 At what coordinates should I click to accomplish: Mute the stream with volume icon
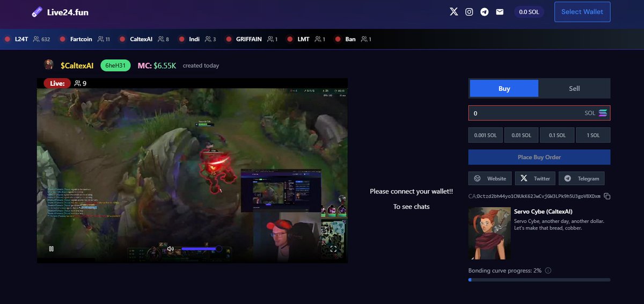coord(170,249)
